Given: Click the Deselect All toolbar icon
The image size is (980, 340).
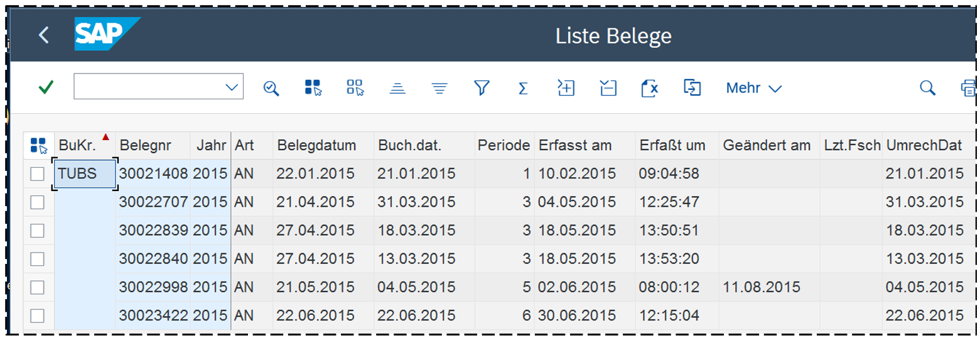Looking at the screenshot, I should tap(355, 88).
